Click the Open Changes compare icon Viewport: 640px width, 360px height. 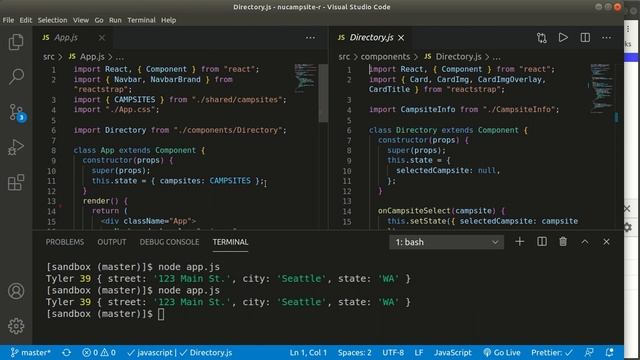(x=542, y=38)
